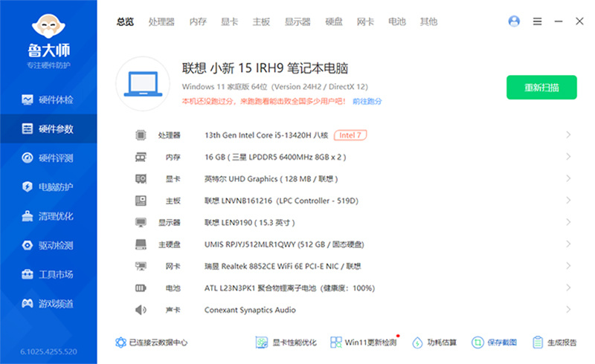
Task: Click the 显卡 graphics card icon
Action: point(141,178)
